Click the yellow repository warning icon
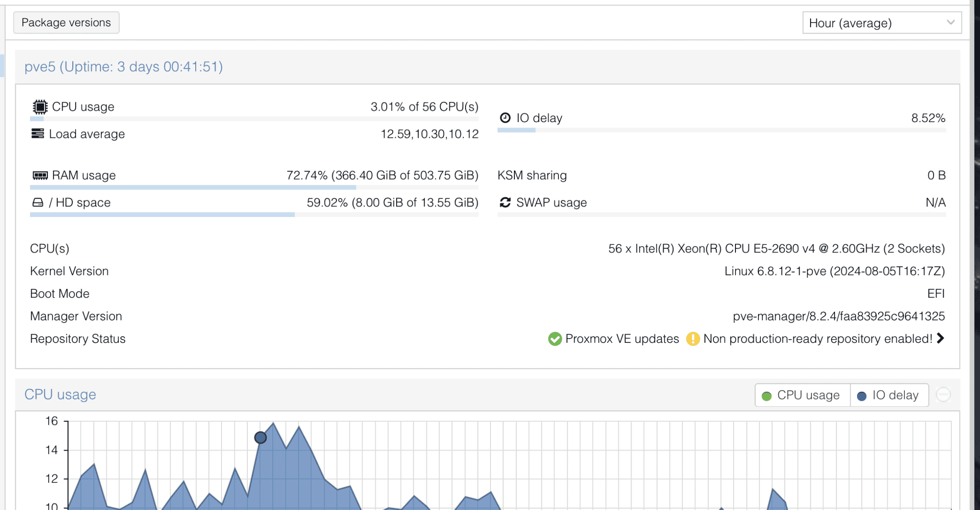This screenshot has width=980, height=510. click(x=693, y=339)
